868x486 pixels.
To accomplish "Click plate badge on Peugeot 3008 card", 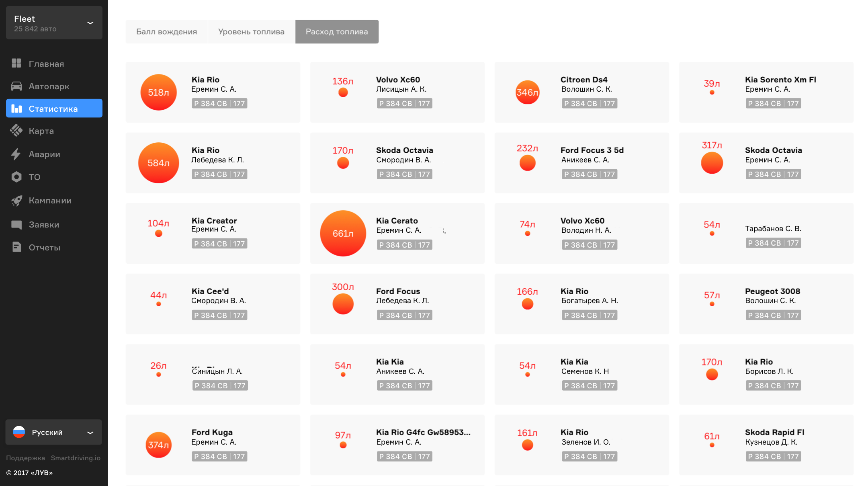I will pyautogui.click(x=774, y=315).
